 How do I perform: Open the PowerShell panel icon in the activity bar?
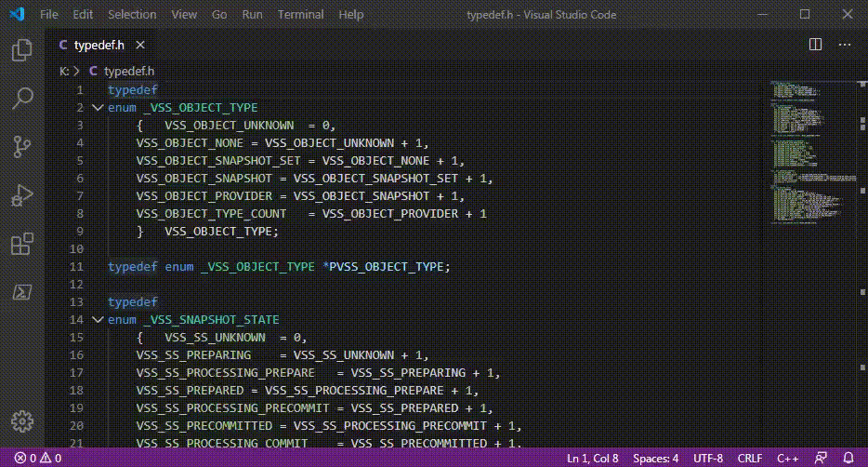pyautogui.click(x=22, y=292)
